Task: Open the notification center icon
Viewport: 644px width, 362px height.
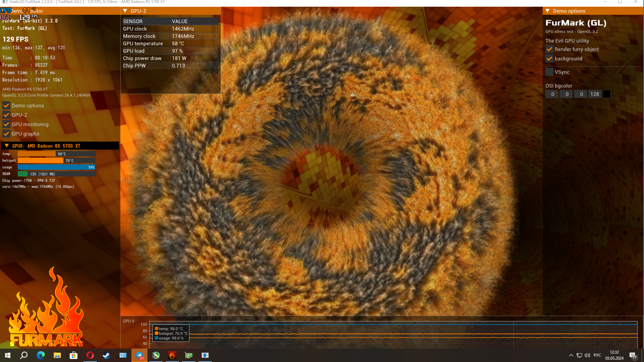Action: click(x=633, y=356)
